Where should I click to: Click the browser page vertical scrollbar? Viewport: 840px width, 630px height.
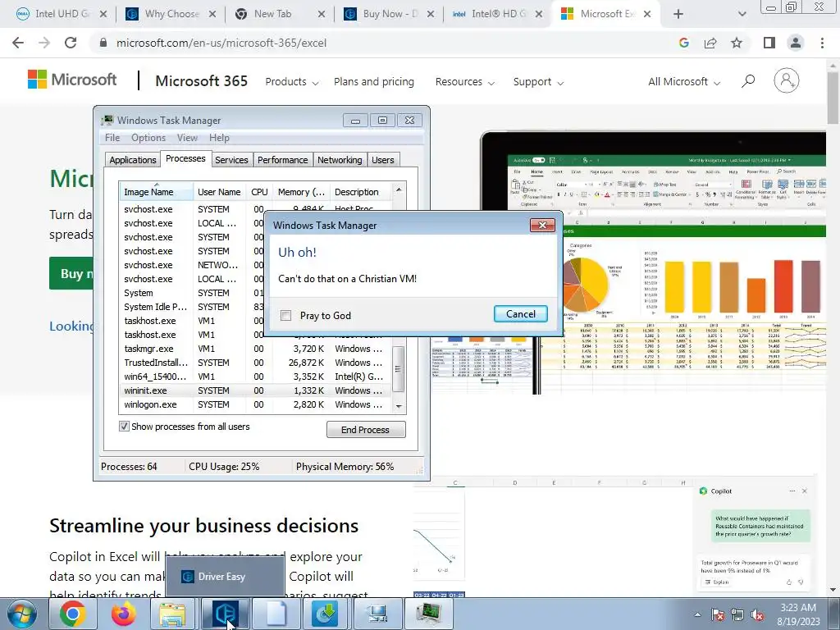click(833, 99)
